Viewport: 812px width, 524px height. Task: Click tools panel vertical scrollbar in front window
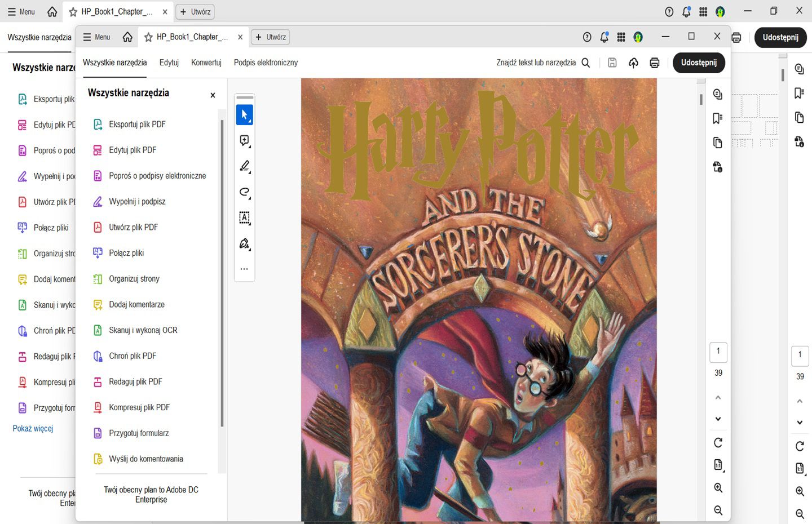pos(222,273)
